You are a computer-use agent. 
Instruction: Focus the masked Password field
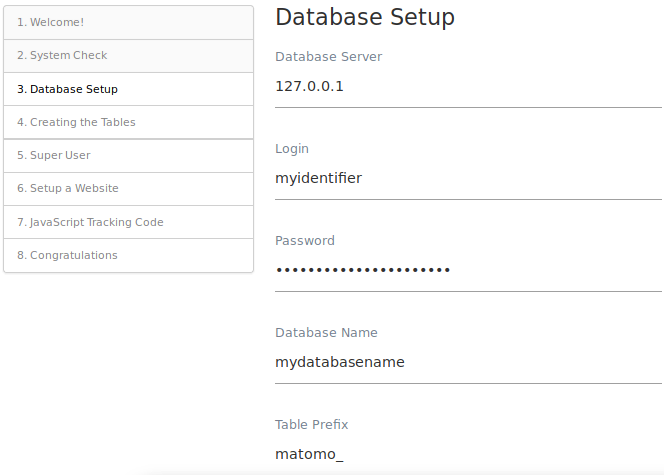click(468, 271)
